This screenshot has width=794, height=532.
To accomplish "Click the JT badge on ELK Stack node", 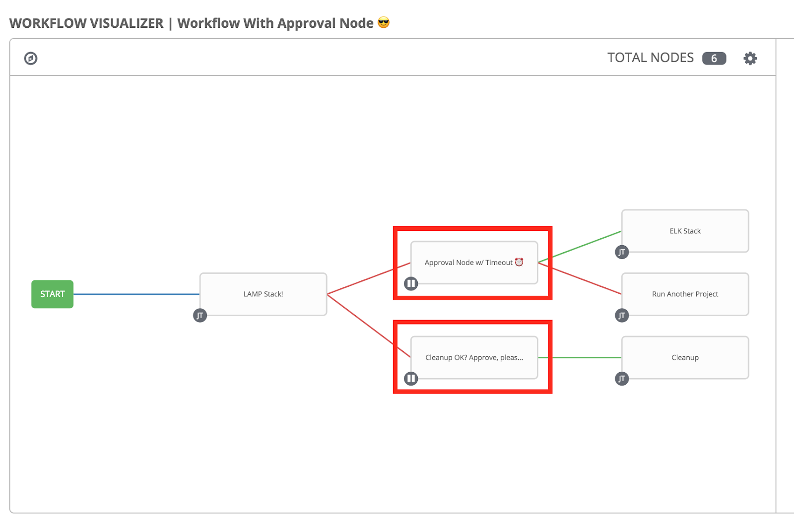I will point(622,252).
